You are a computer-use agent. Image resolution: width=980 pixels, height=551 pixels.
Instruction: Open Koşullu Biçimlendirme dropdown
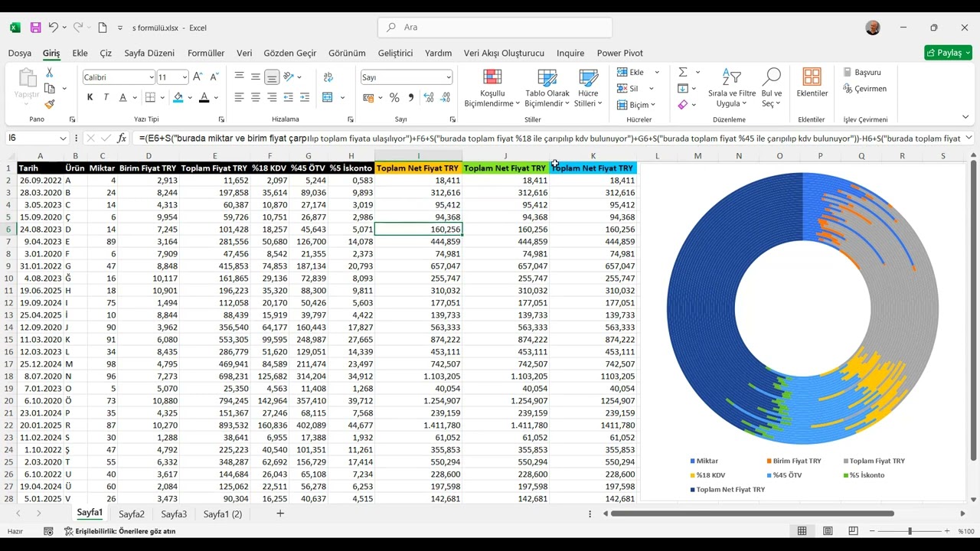point(492,88)
